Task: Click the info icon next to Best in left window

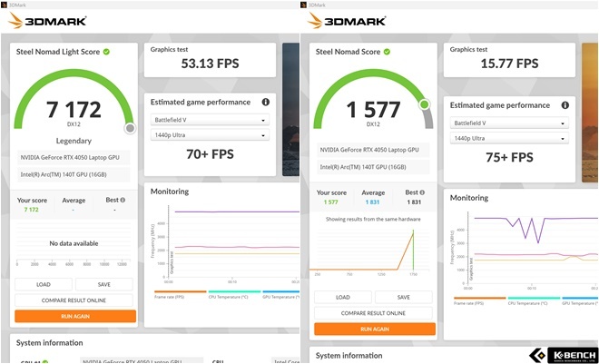Action: pyautogui.click(x=123, y=200)
